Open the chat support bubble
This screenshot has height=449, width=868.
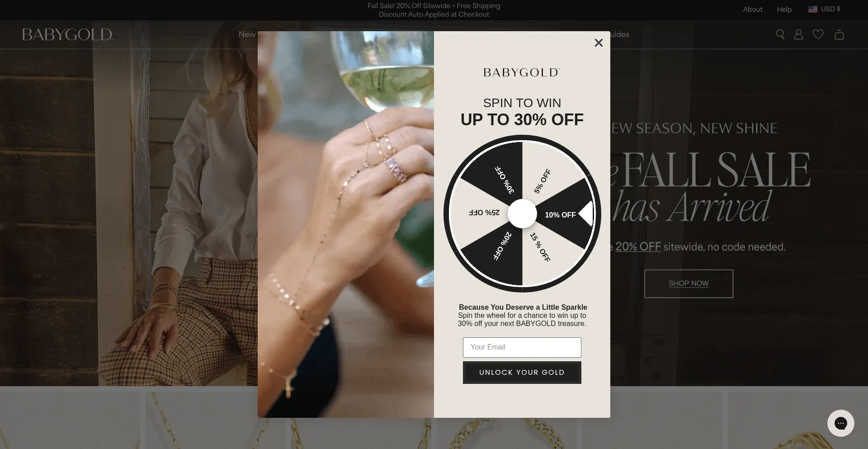pos(841,423)
